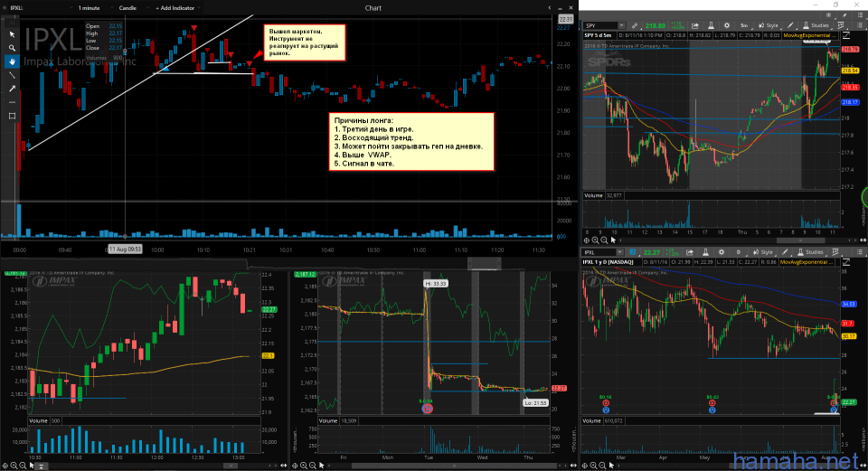Image resolution: width=868 pixels, height=471 pixels.
Task: Select the rectangle drawing tool
Action: coord(12,117)
